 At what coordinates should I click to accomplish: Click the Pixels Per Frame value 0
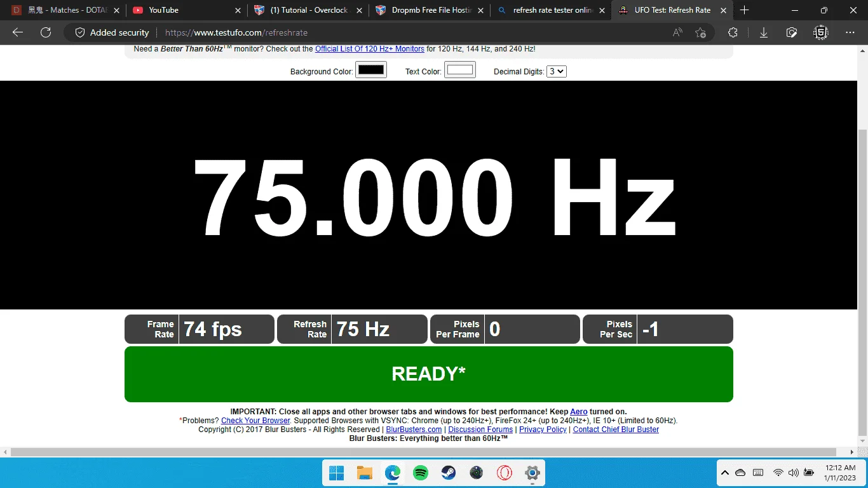pyautogui.click(x=494, y=329)
